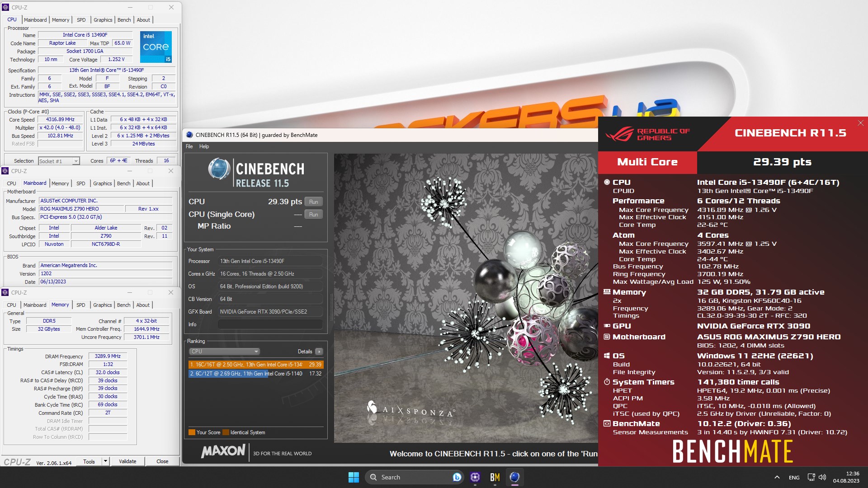Open the Cinebench taskbar icon
The width and height of the screenshot is (868, 488).
tap(514, 477)
